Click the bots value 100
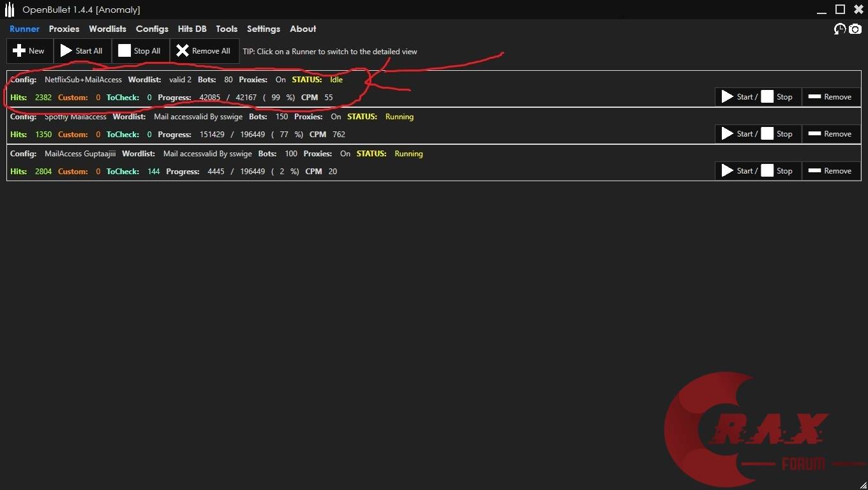Image resolution: width=868 pixels, height=490 pixels. (291, 154)
